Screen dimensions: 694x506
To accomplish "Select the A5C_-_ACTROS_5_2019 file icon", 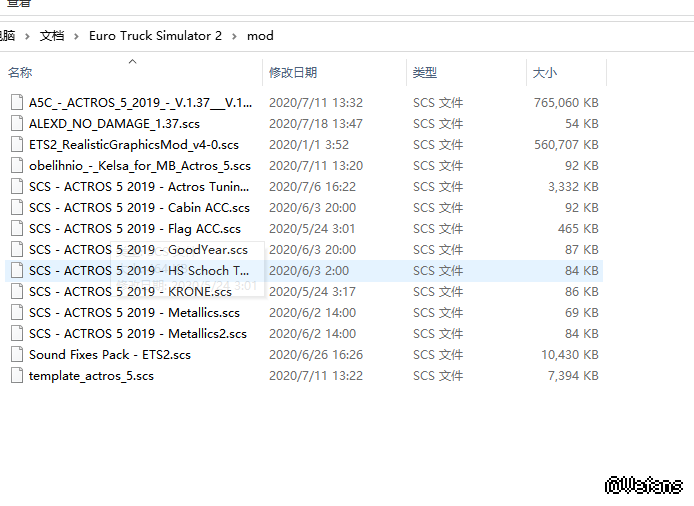I will point(17,102).
